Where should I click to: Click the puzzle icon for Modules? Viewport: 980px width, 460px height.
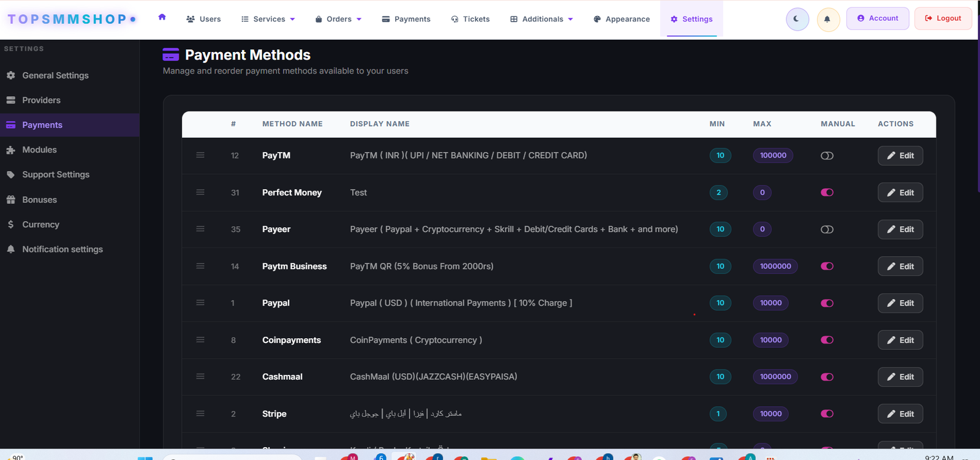10,149
